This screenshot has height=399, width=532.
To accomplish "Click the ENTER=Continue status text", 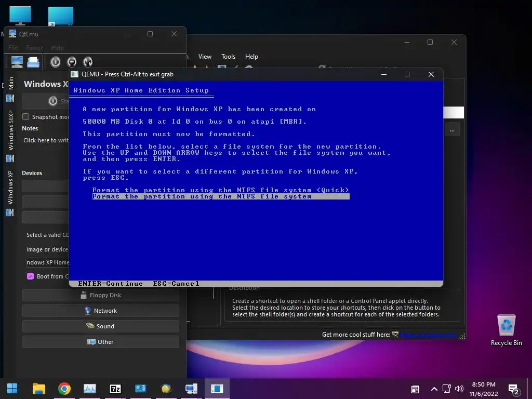I will pos(110,284).
